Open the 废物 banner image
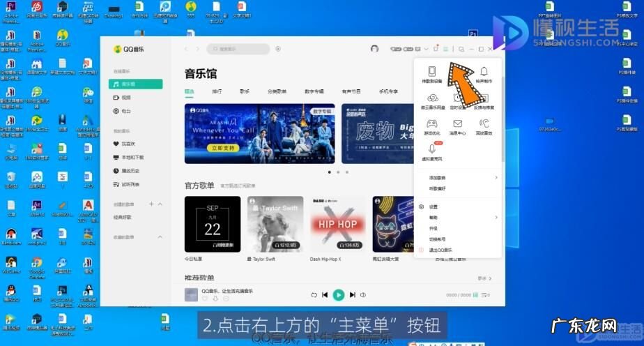 click(378, 133)
